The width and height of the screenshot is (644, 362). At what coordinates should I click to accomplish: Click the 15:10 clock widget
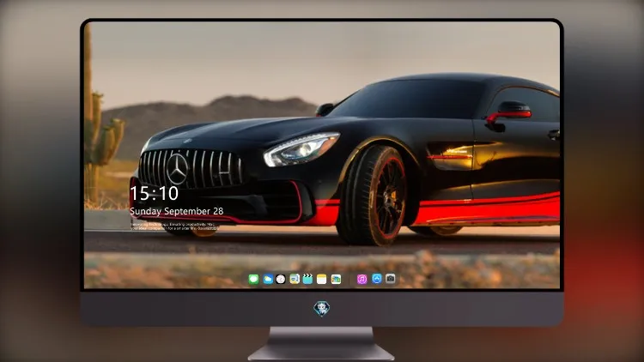click(154, 193)
